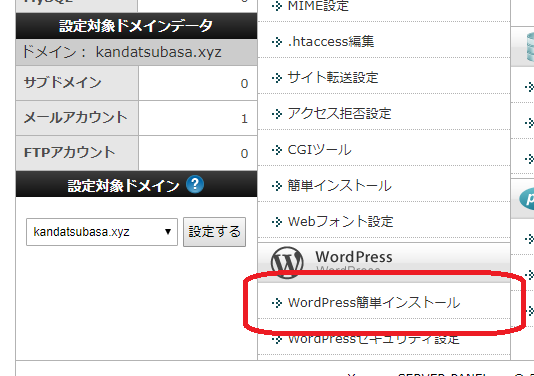This screenshot has width=534, height=376.
Task: Click the WordPress section heading text
Action: coord(354,257)
